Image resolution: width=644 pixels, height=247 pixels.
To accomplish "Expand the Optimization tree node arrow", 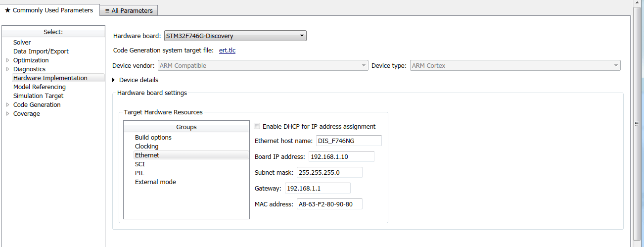I will click(x=7, y=60).
